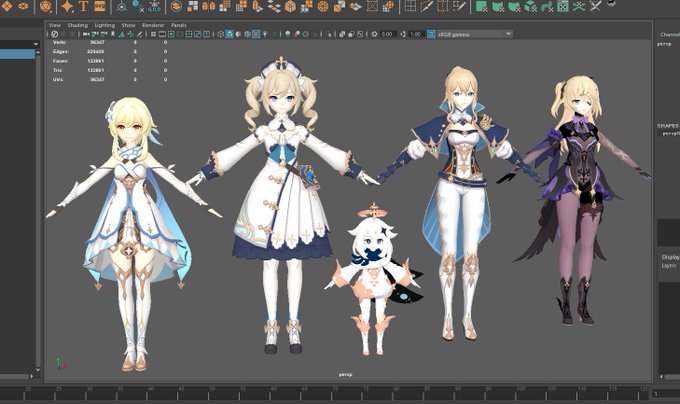
Task: Toggle the viewport Grid display
Action: click(x=153, y=34)
